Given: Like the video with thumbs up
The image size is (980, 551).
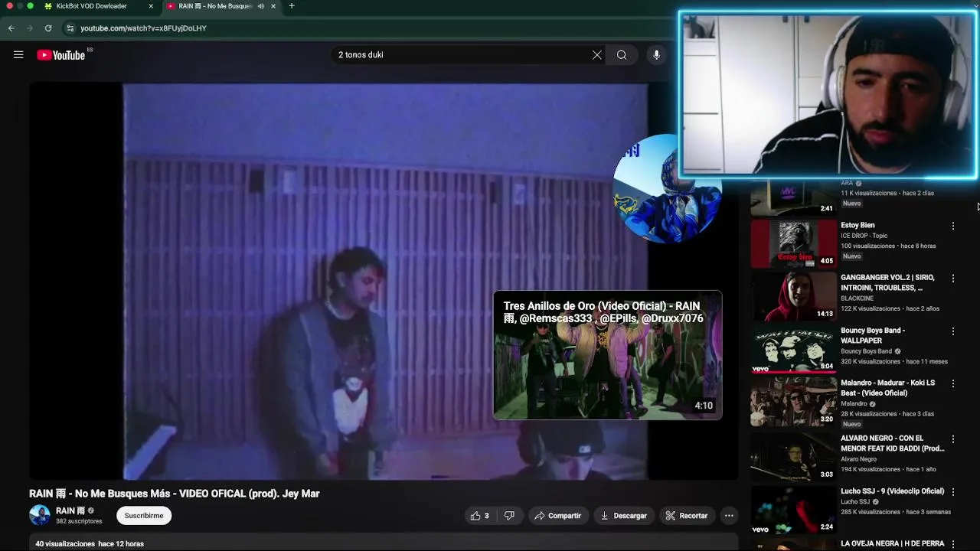Looking at the screenshot, I should click(x=479, y=516).
